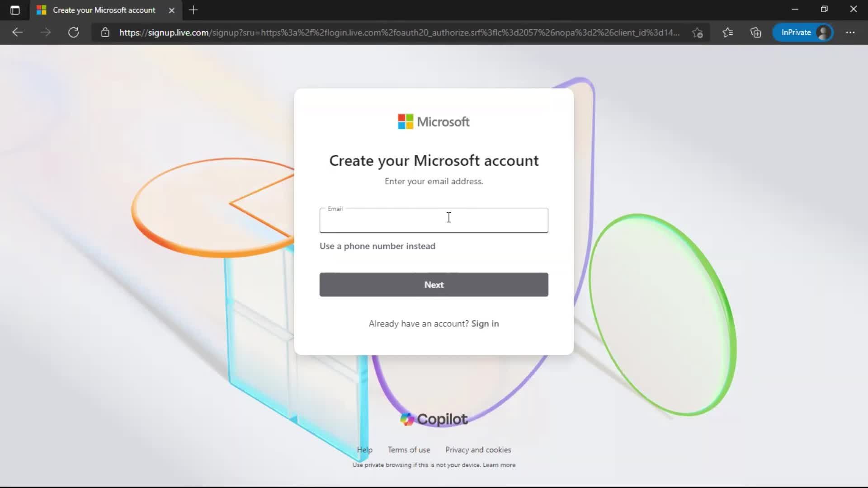
Task: Open the browser Settings and more menu
Action: coord(850,33)
